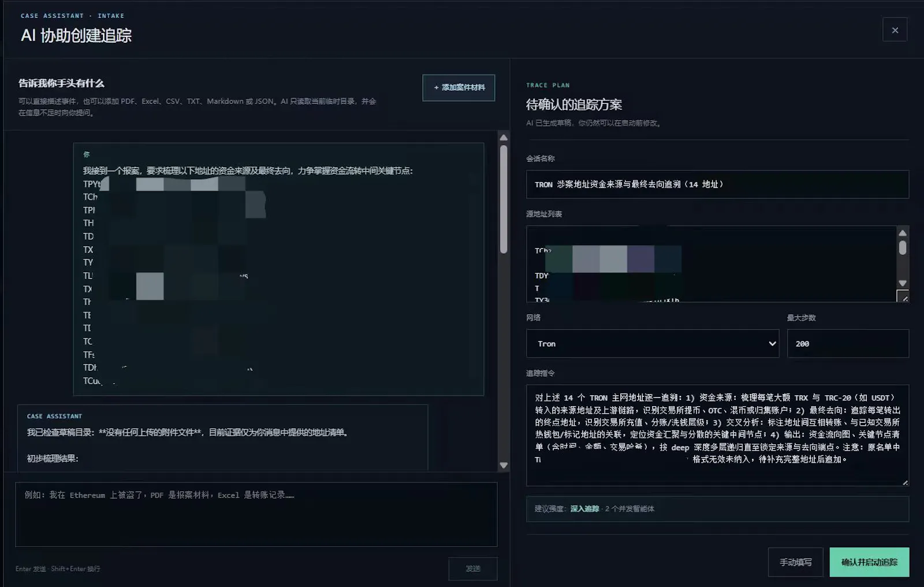924x587 pixels.
Task: Click source address list scrollbar thumb
Action: (903, 248)
